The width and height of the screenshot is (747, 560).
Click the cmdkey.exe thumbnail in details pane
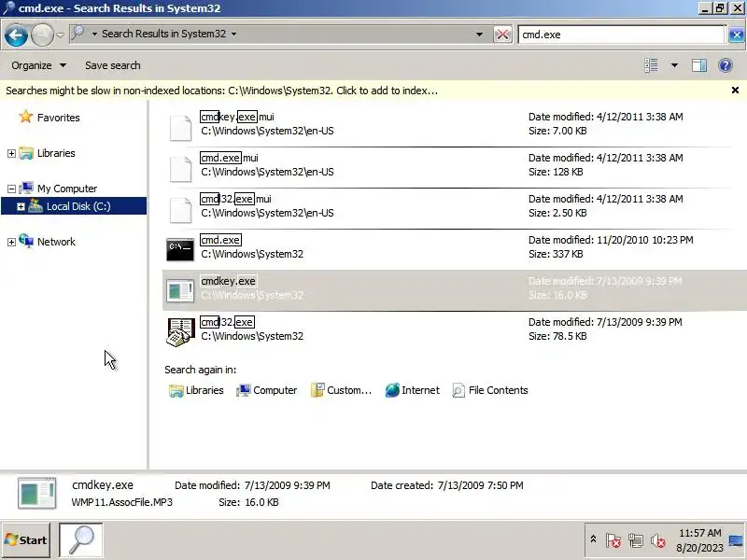click(37, 493)
